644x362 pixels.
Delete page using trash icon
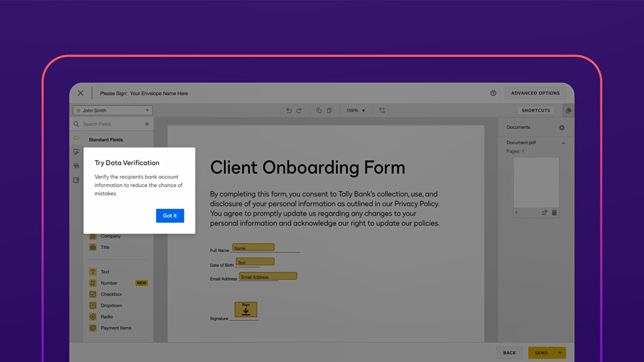point(554,213)
